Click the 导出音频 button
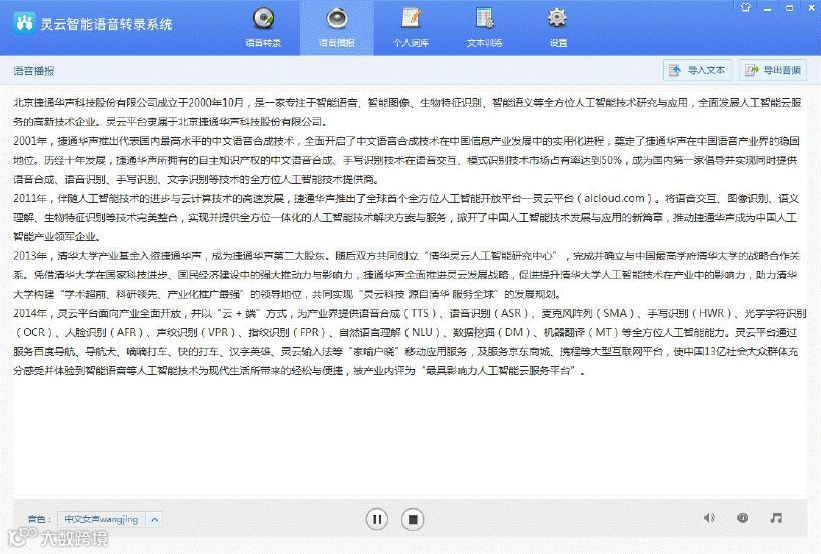The image size is (821, 554). tap(773, 70)
